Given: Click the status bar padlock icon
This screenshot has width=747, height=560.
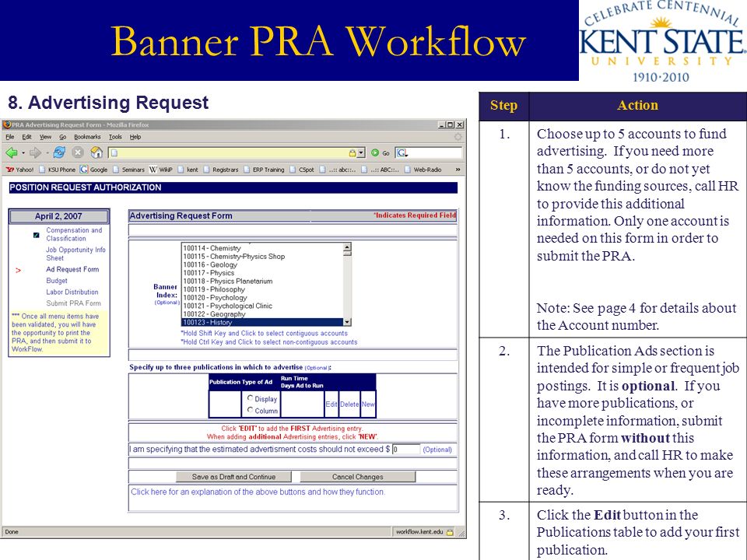Looking at the screenshot, I should click(x=450, y=532).
